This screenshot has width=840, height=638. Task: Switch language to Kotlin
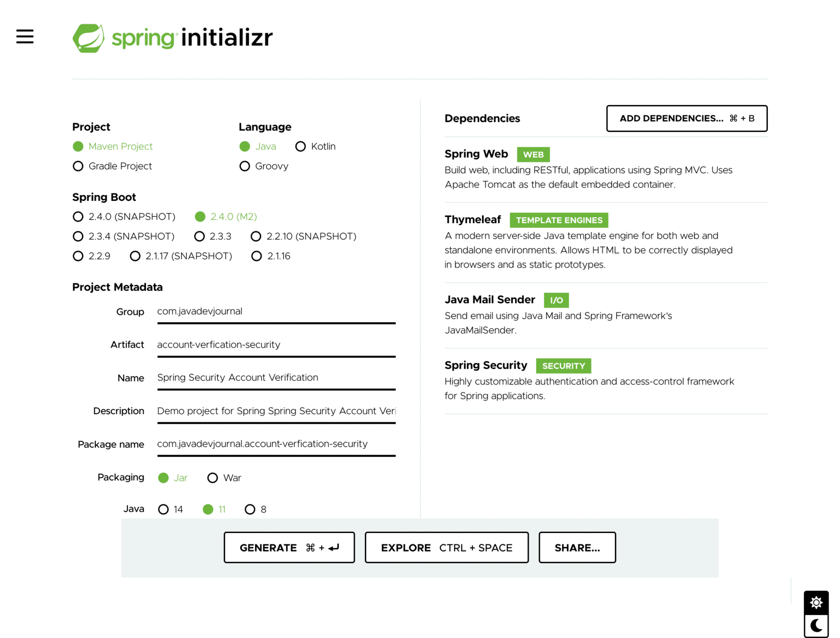tap(300, 146)
